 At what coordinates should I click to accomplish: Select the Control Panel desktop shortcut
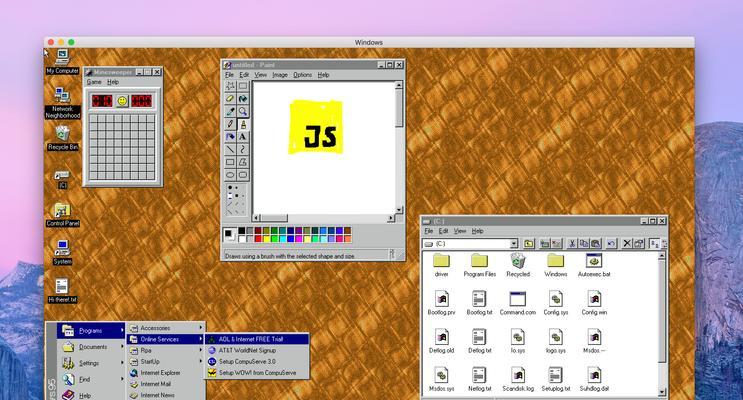pyautogui.click(x=62, y=215)
